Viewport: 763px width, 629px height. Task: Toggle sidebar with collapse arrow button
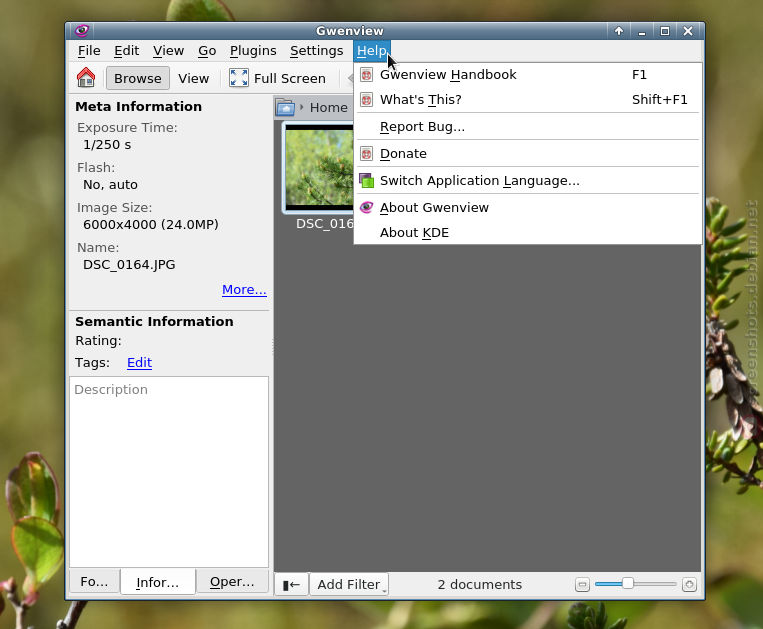(291, 584)
